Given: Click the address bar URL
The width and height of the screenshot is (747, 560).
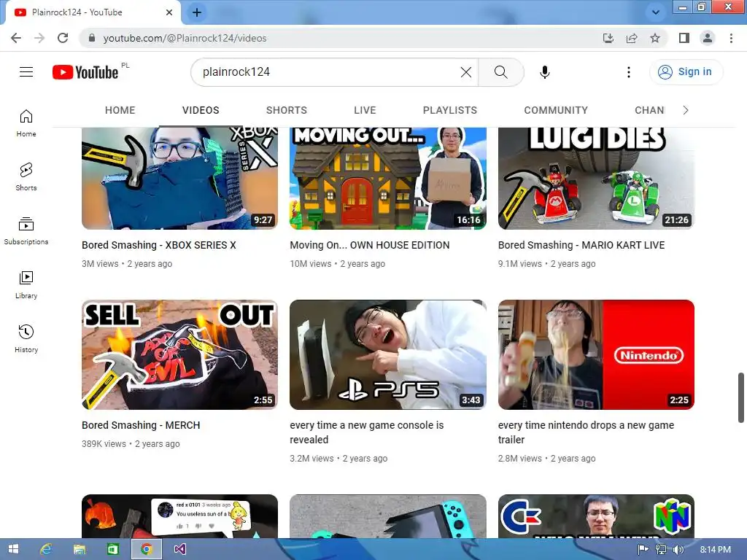Looking at the screenshot, I should (185, 38).
